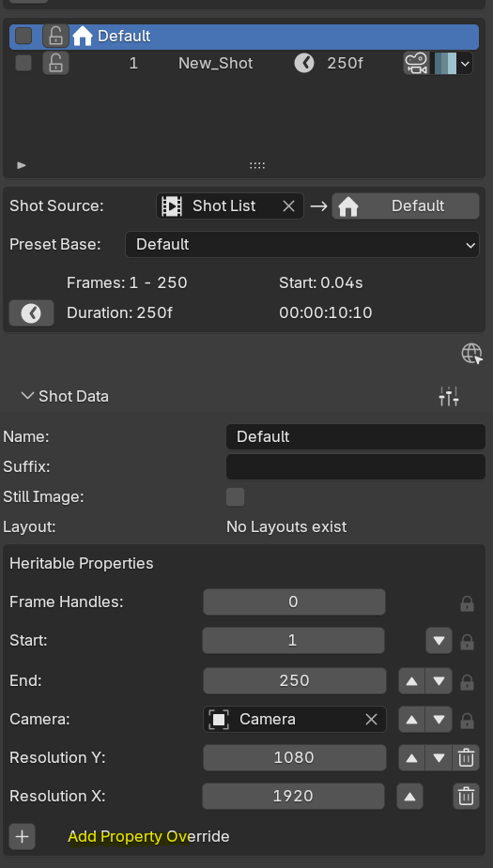This screenshot has height=868, width=493.
Task: Delete the Resolution Y override
Action: 466,758
